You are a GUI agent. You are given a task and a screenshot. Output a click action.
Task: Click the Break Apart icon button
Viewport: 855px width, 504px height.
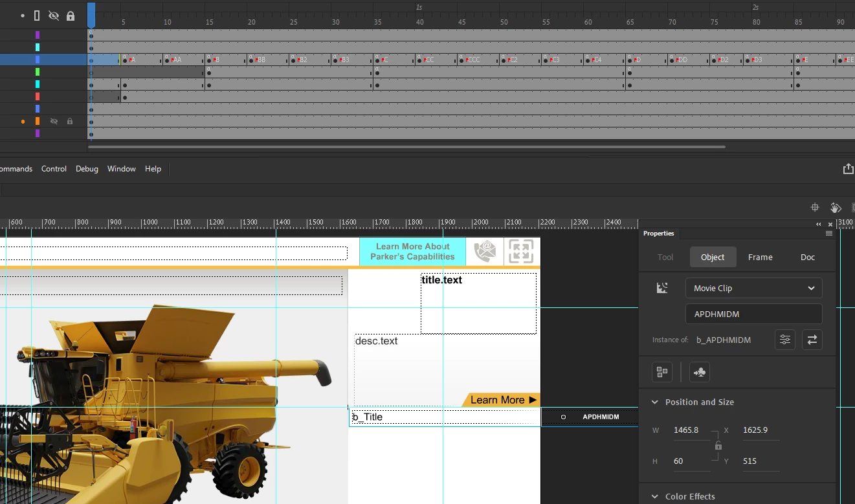[x=662, y=372]
